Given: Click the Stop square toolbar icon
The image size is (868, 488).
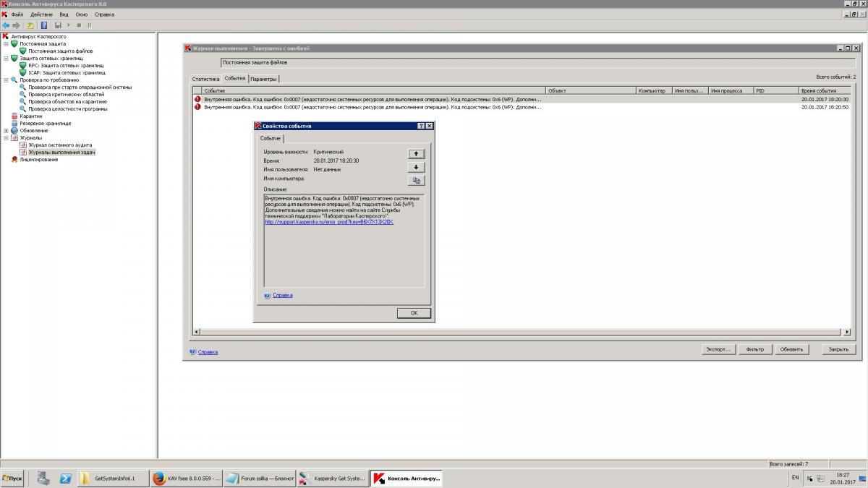Looking at the screenshot, I should [x=79, y=25].
